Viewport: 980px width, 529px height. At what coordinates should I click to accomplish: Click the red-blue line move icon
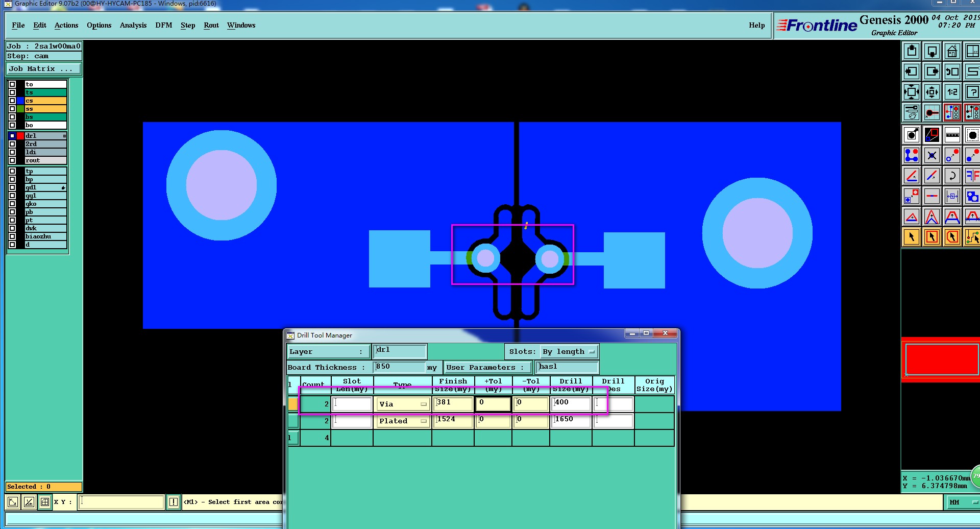tap(932, 176)
